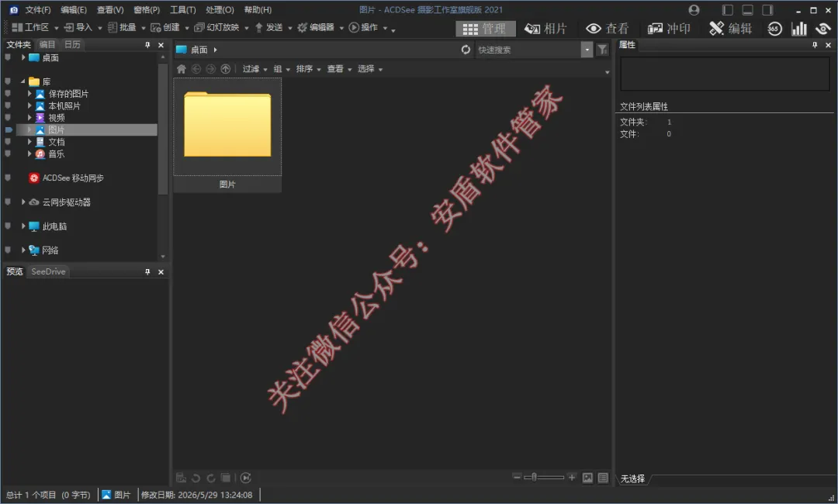Switch to 冲印 mode
This screenshot has height=504, width=838.
tap(669, 29)
